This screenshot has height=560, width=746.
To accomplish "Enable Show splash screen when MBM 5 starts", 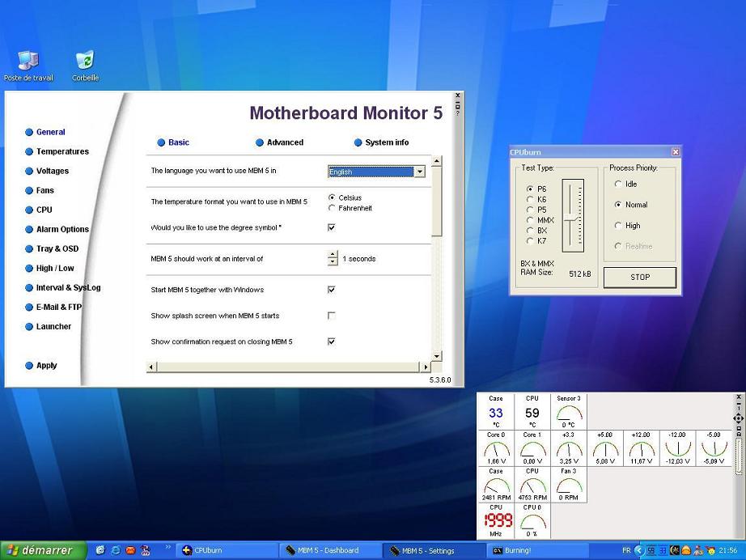I will 332,316.
